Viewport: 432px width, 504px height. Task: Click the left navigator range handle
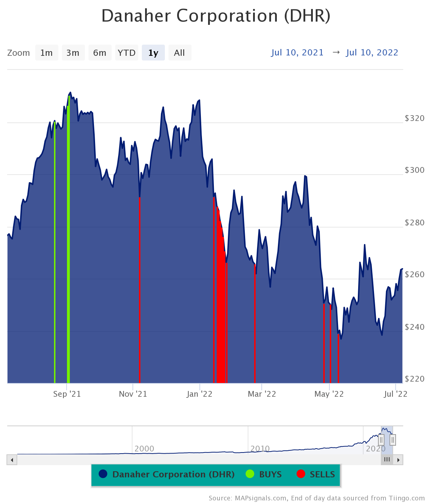tap(381, 440)
